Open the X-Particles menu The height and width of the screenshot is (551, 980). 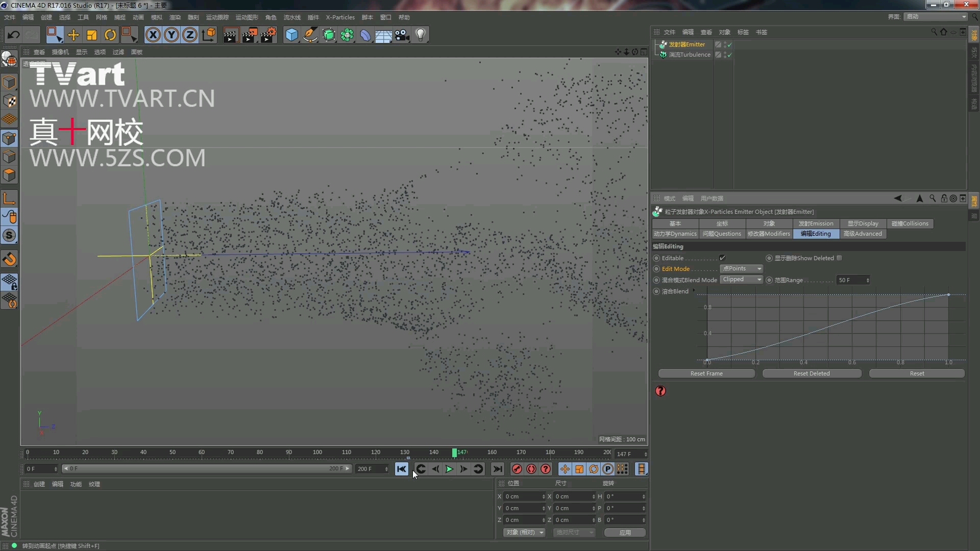click(x=340, y=17)
